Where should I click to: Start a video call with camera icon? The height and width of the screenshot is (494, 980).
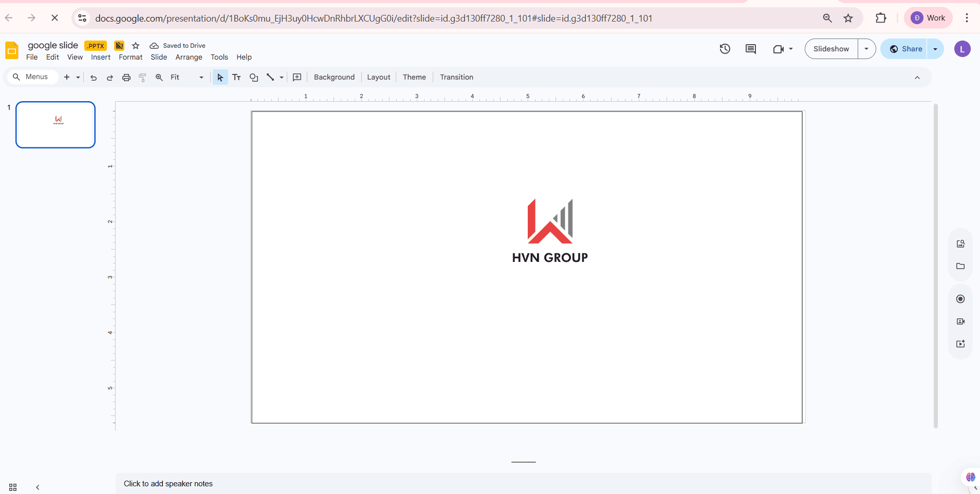[778, 49]
